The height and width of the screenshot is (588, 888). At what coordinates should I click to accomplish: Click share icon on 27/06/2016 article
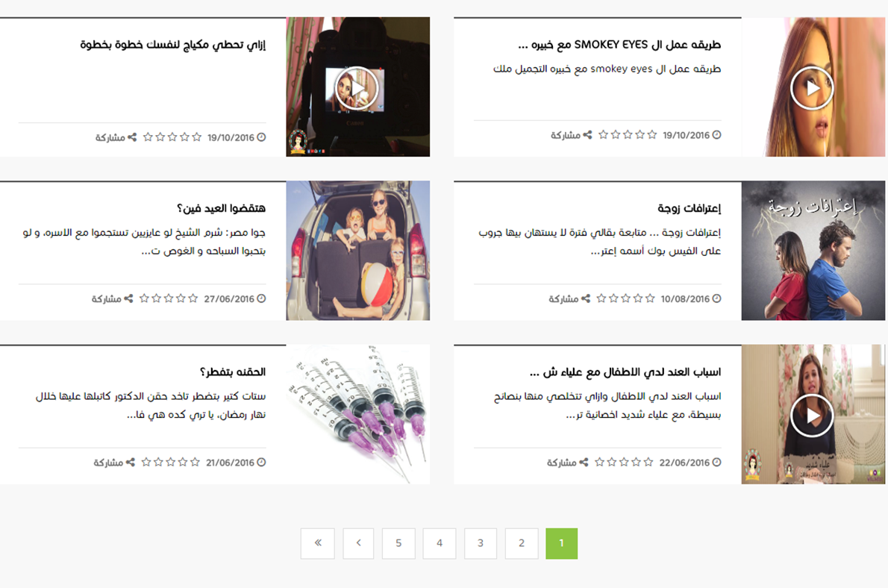pos(128,298)
